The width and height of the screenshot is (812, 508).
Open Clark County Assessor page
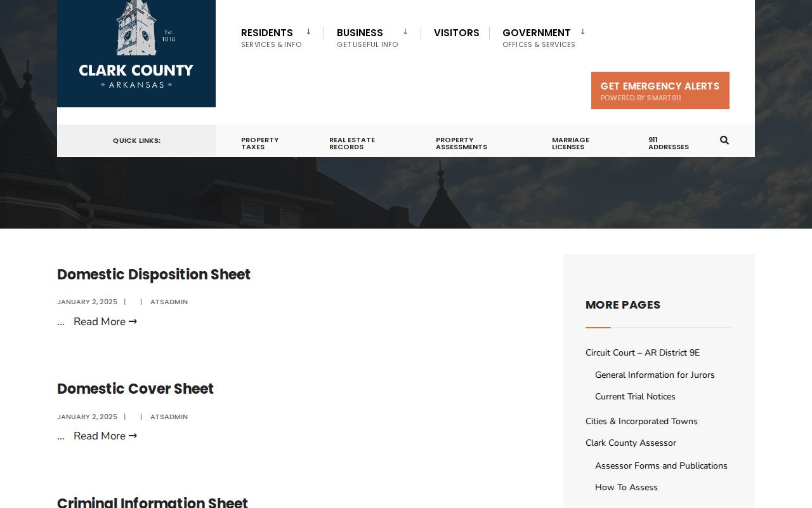click(631, 443)
